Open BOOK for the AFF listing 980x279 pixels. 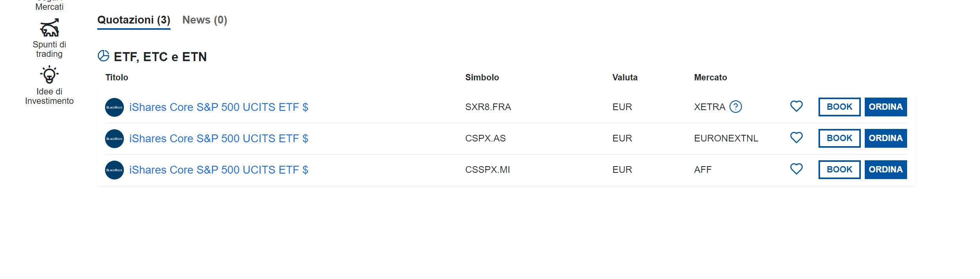840,170
